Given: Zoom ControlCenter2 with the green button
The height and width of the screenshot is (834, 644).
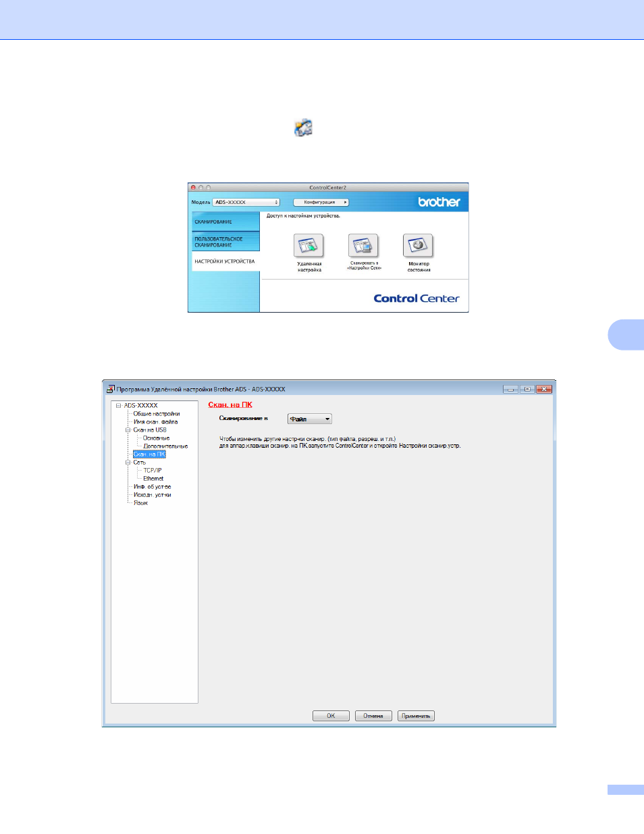Looking at the screenshot, I should click(209, 188).
